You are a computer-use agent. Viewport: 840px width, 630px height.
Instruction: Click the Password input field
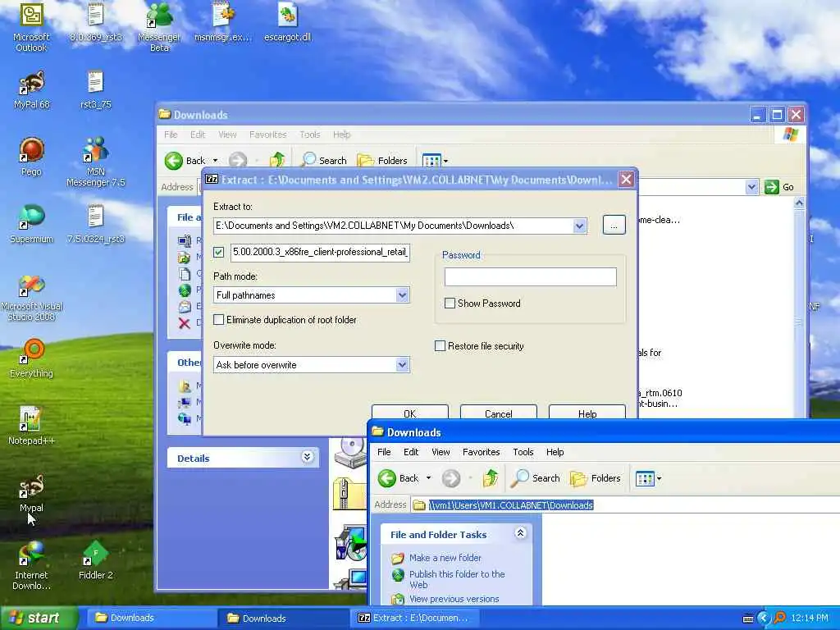[x=531, y=277]
